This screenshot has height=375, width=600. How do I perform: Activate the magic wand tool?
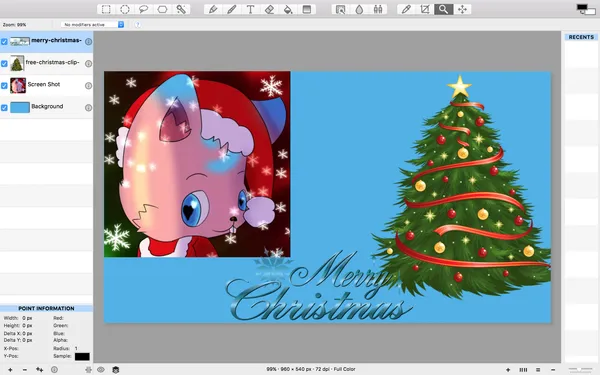[181, 9]
